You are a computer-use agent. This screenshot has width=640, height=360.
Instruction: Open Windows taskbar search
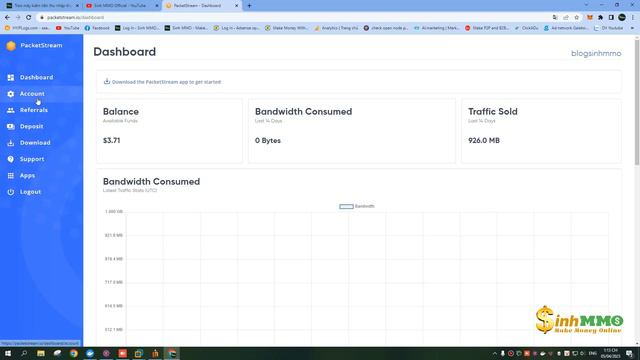[x=24, y=353]
